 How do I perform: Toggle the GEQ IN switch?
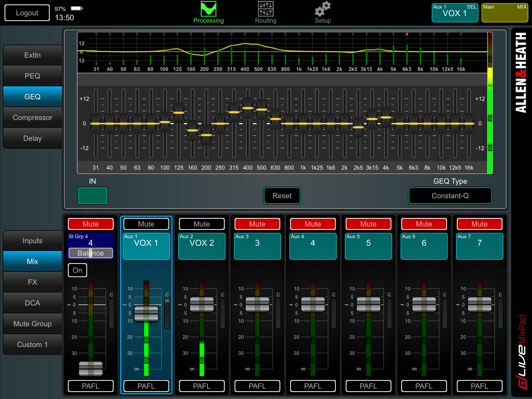click(x=92, y=195)
